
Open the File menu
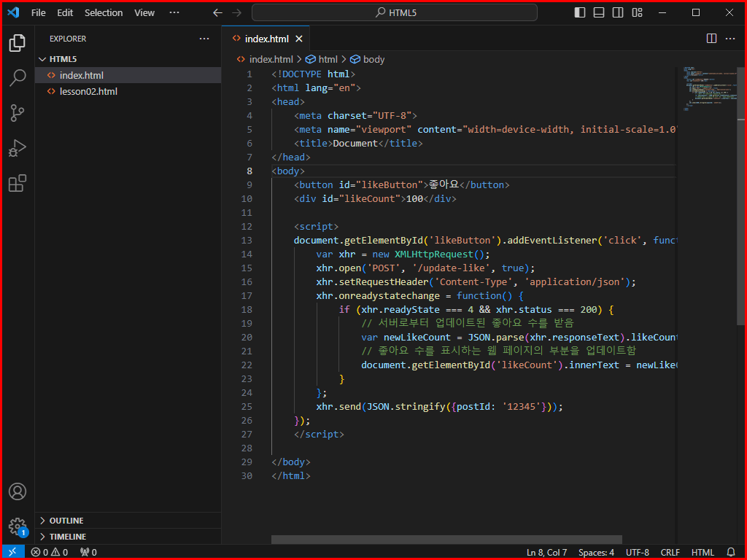click(39, 13)
